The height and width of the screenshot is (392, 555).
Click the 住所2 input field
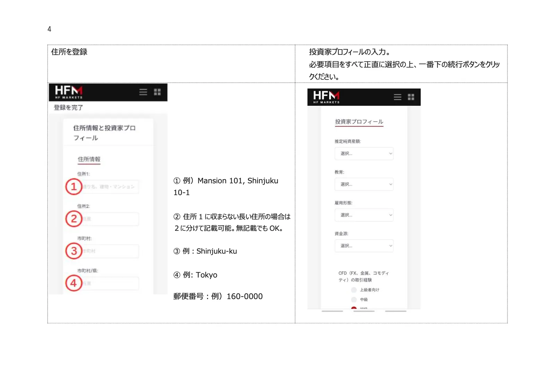pos(110,219)
